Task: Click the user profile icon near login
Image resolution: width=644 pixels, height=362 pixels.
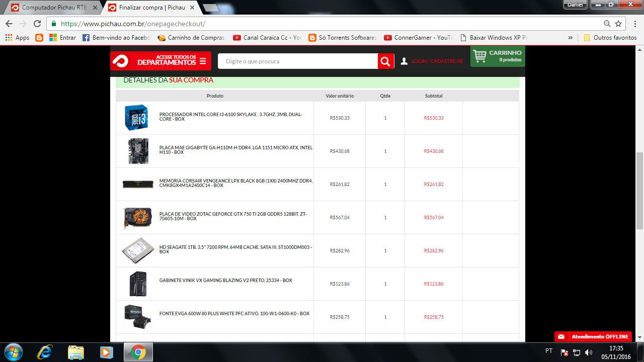Action: (404, 61)
